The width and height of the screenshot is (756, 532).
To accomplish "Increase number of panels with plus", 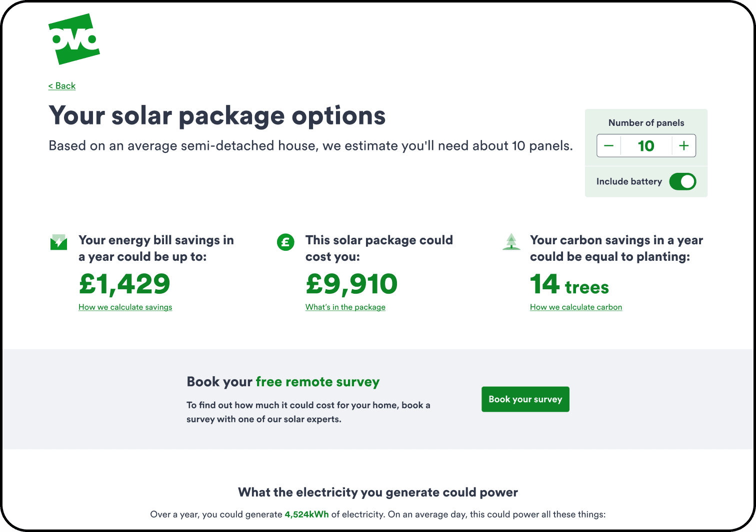I will (x=684, y=146).
